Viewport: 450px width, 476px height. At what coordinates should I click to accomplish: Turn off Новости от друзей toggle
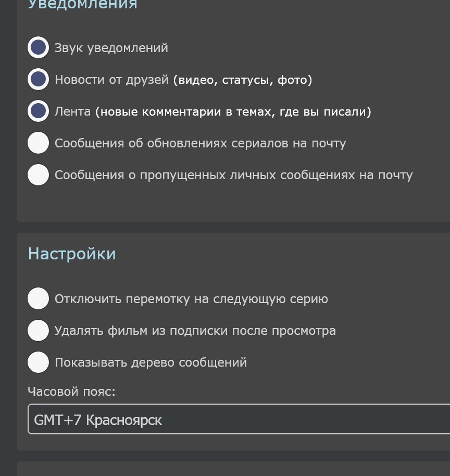coord(38,80)
